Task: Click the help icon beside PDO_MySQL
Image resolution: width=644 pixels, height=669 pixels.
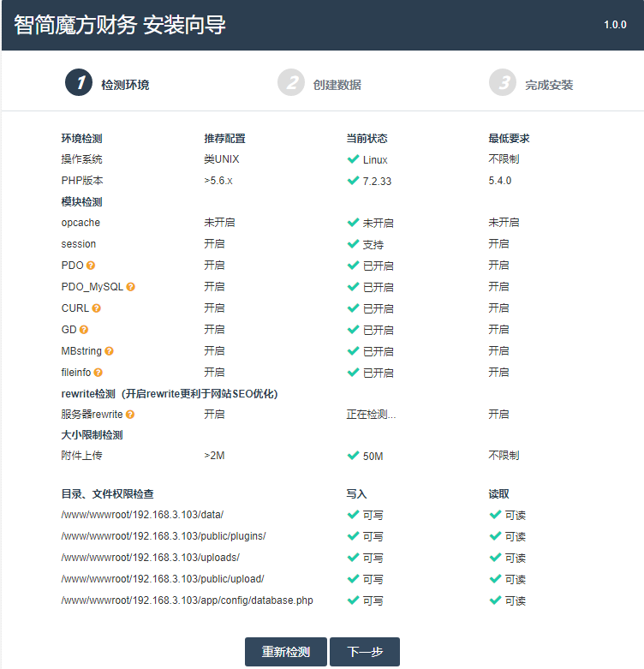Action: point(130,287)
